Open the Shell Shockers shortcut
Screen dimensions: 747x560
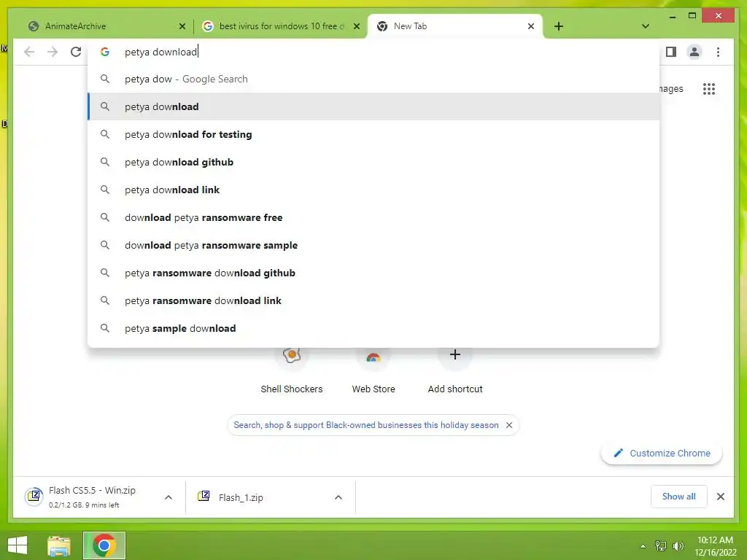point(292,371)
